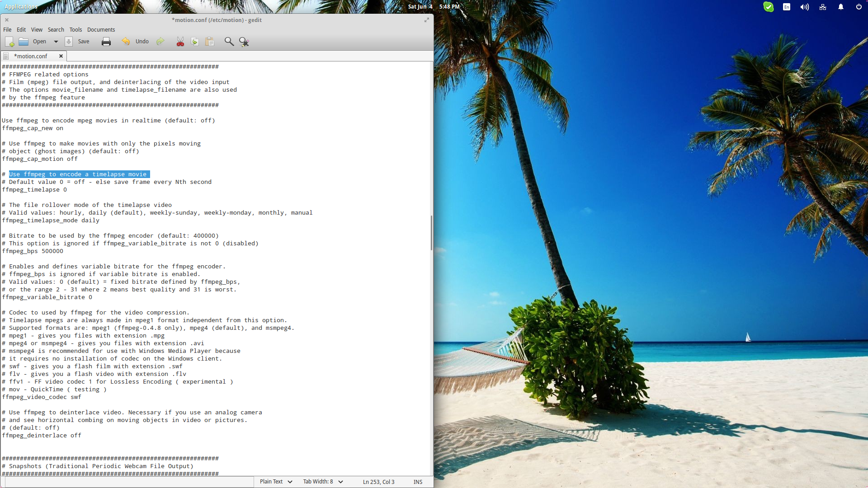Open the network connections indicator
The height and width of the screenshot is (488, 868).
823,7
